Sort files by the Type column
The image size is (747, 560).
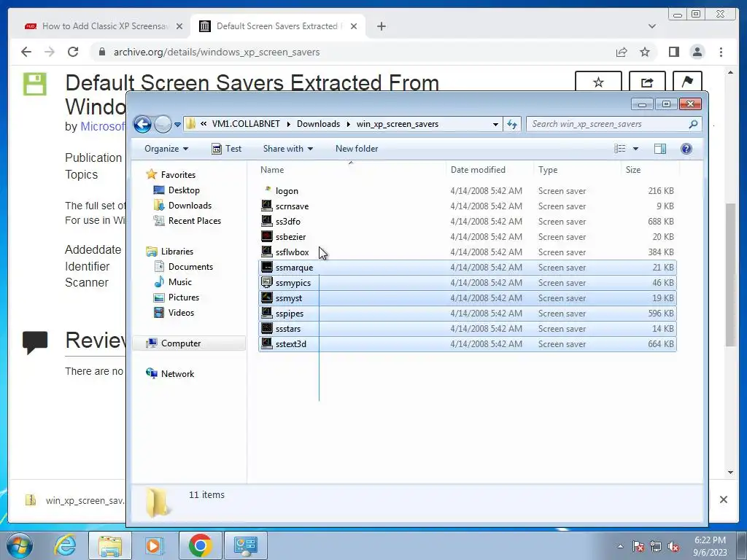[x=548, y=169]
